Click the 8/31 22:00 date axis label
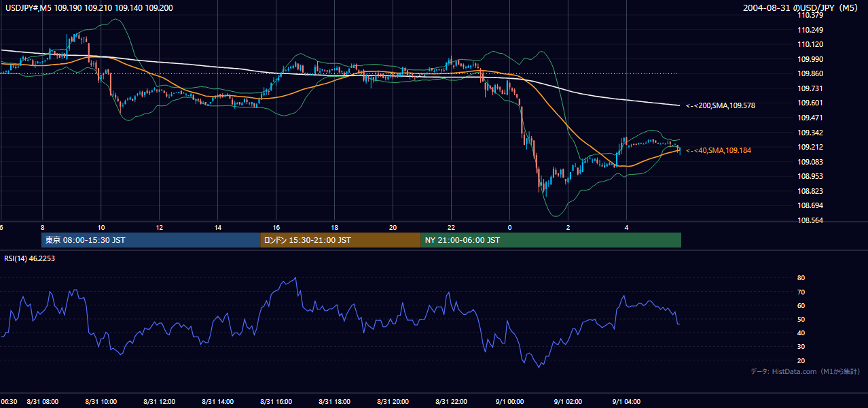The height and width of the screenshot is (408, 868). (451, 402)
